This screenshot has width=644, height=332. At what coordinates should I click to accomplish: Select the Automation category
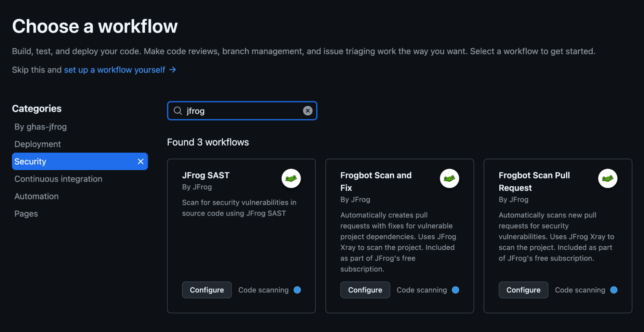coord(36,196)
